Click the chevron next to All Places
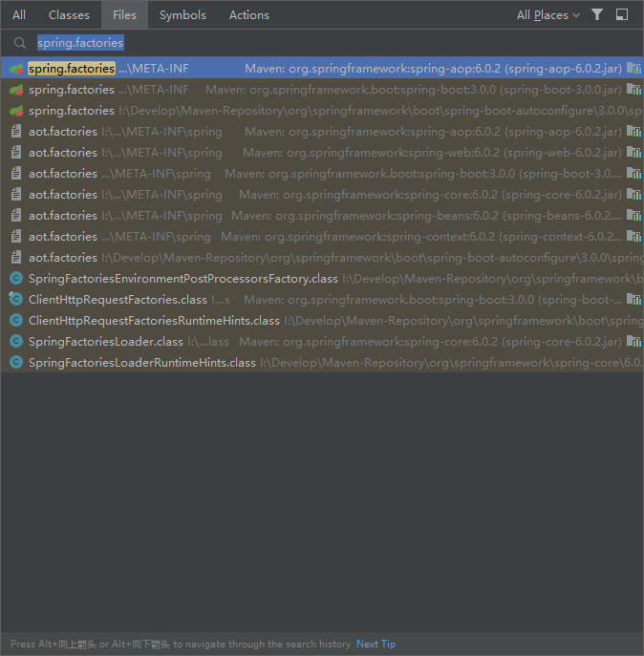The height and width of the screenshot is (656, 644). pyautogui.click(x=576, y=15)
